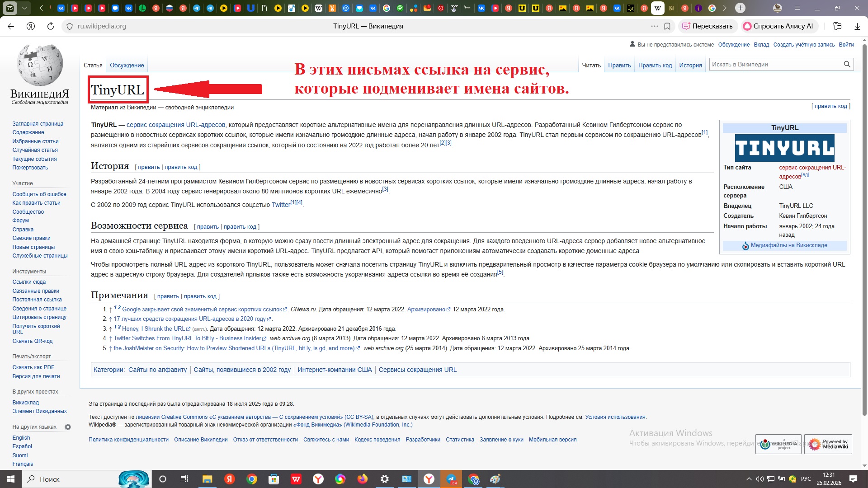
Task: Open Telegram from the taskbar
Action: click(451, 479)
